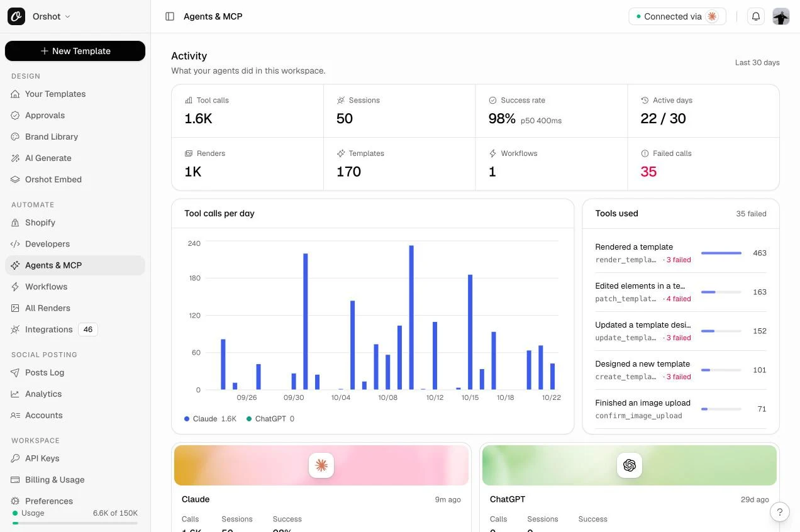Click the New Template button

pyautogui.click(x=75, y=51)
